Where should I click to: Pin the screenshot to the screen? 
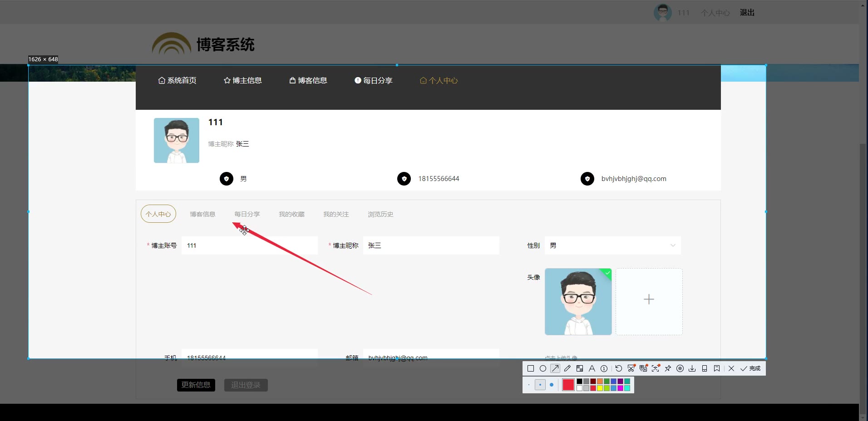(x=668, y=368)
